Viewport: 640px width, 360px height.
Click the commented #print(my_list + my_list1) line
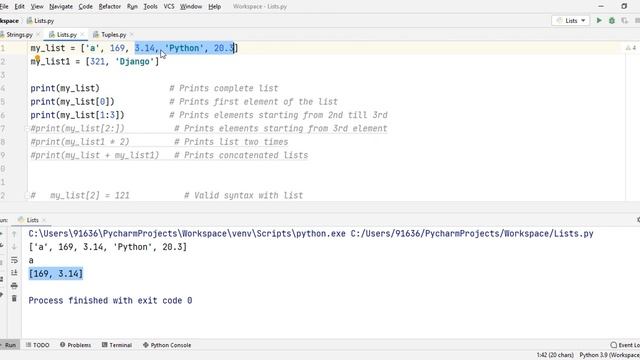[x=95, y=156]
